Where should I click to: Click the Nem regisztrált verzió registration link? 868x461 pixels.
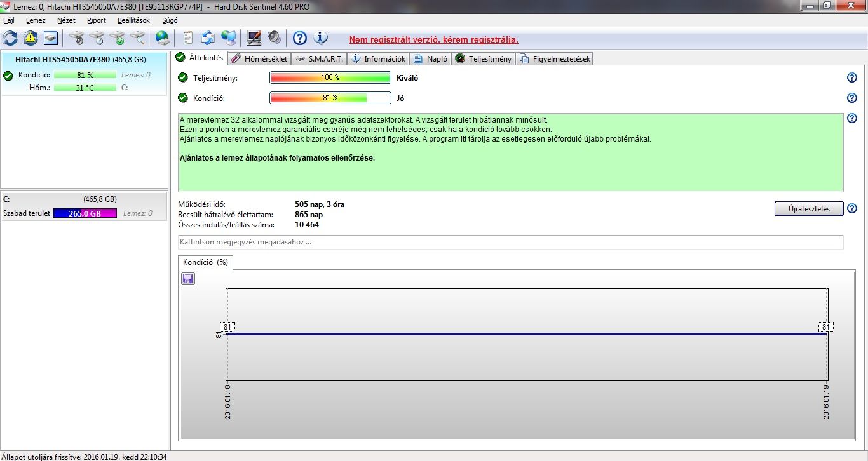pos(433,39)
